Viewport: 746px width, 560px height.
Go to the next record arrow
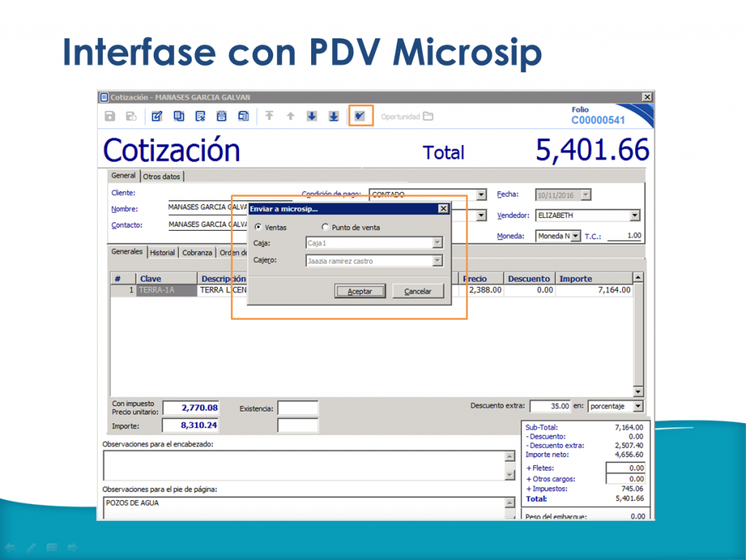(312, 116)
